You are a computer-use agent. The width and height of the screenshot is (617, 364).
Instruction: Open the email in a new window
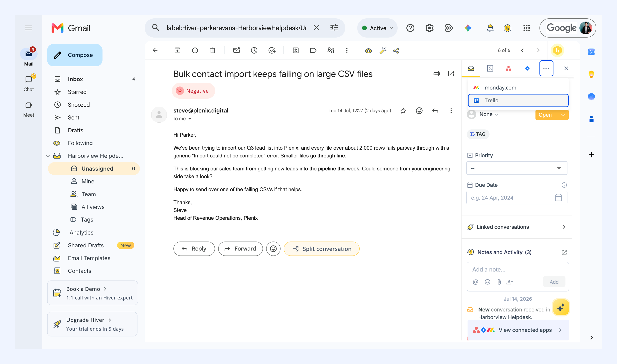(451, 74)
